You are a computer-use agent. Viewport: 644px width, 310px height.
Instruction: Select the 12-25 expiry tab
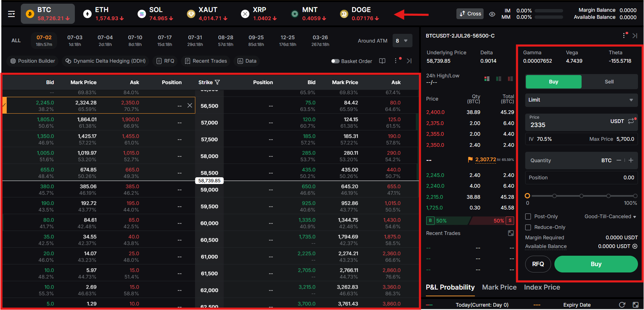(288, 41)
